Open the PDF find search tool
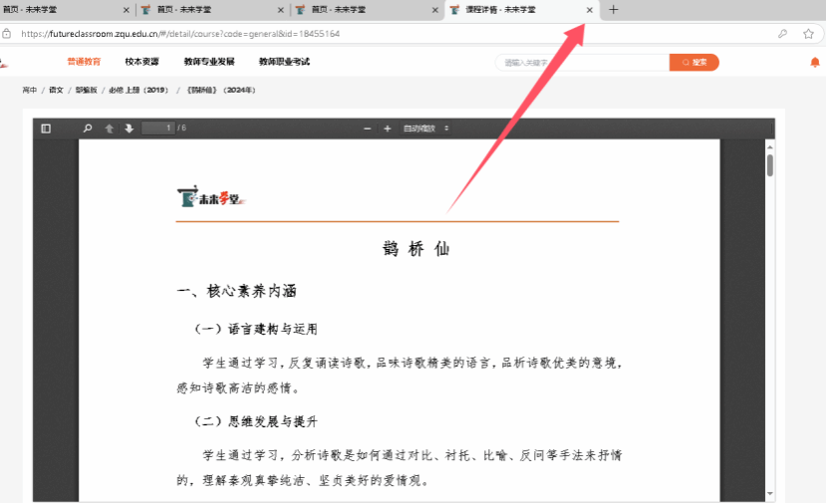The image size is (827, 504). [88, 128]
